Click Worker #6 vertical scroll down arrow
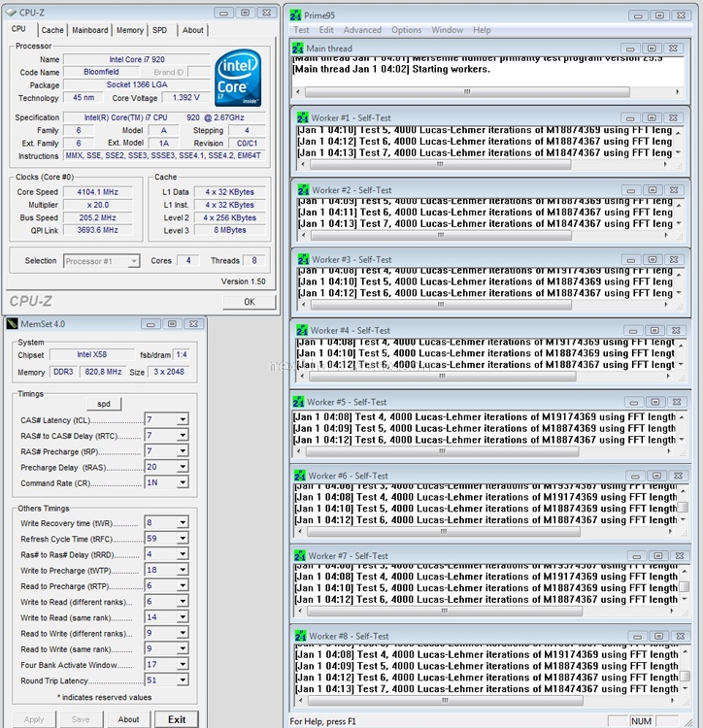The height and width of the screenshot is (728, 703). tap(683, 520)
